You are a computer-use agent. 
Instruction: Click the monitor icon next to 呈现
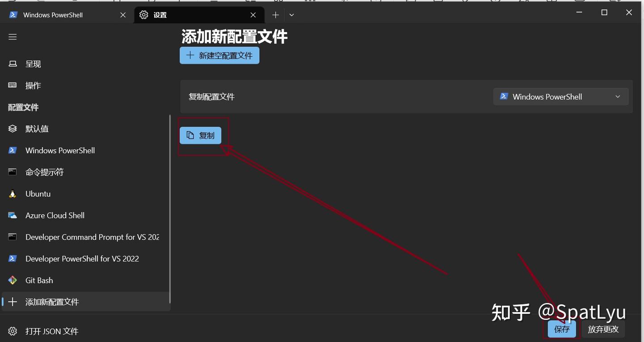(12, 63)
